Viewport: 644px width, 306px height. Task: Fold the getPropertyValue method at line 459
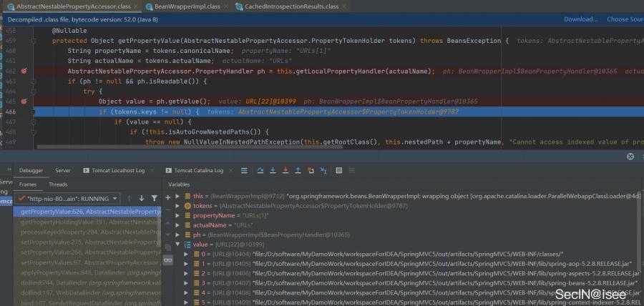point(33,41)
